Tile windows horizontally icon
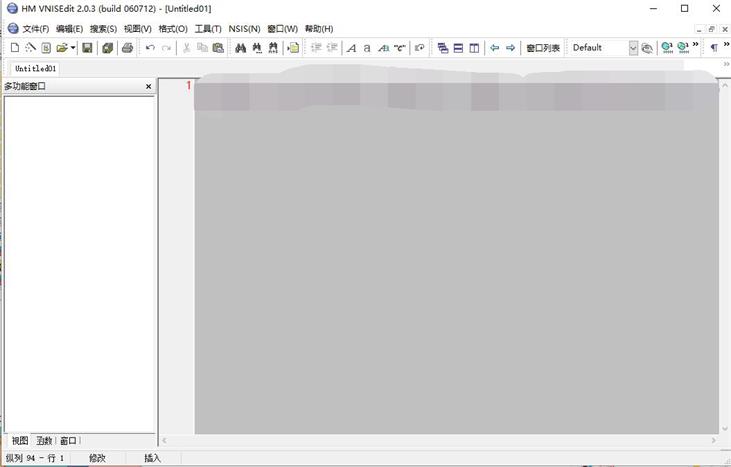 point(458,48)
